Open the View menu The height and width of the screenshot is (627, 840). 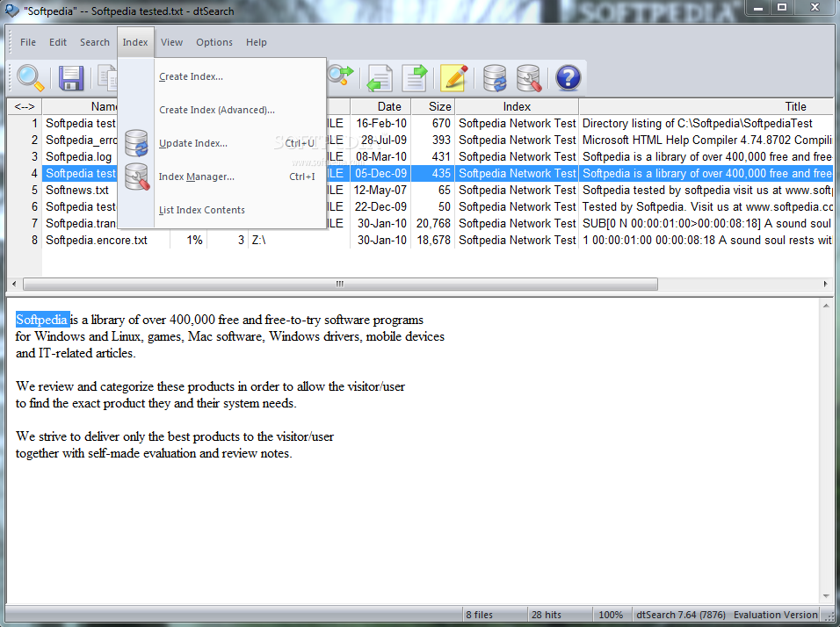coord(171,42)
